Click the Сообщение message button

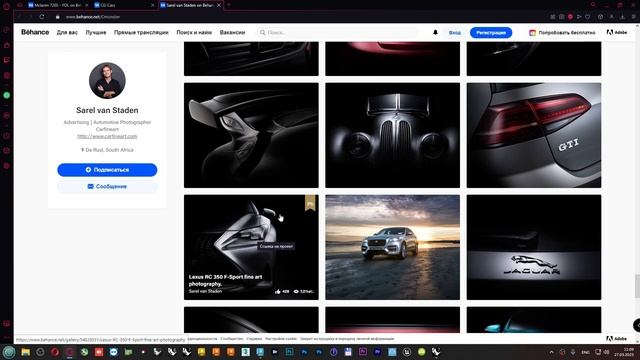pyautogui.click(x=107, y=187)
